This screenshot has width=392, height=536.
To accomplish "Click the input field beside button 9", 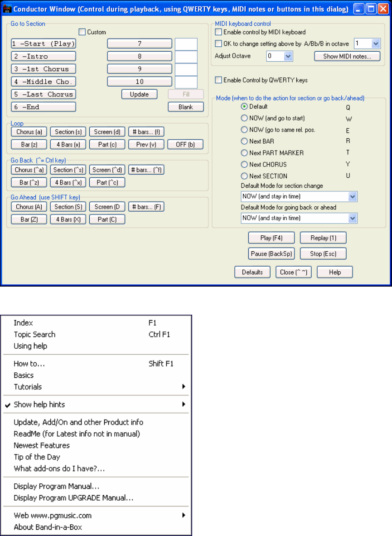I will 186,69.
